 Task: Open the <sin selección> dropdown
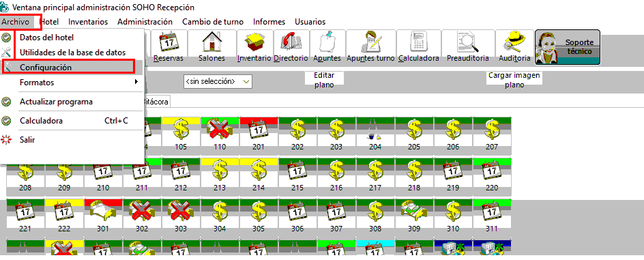[x=218, y=81]
